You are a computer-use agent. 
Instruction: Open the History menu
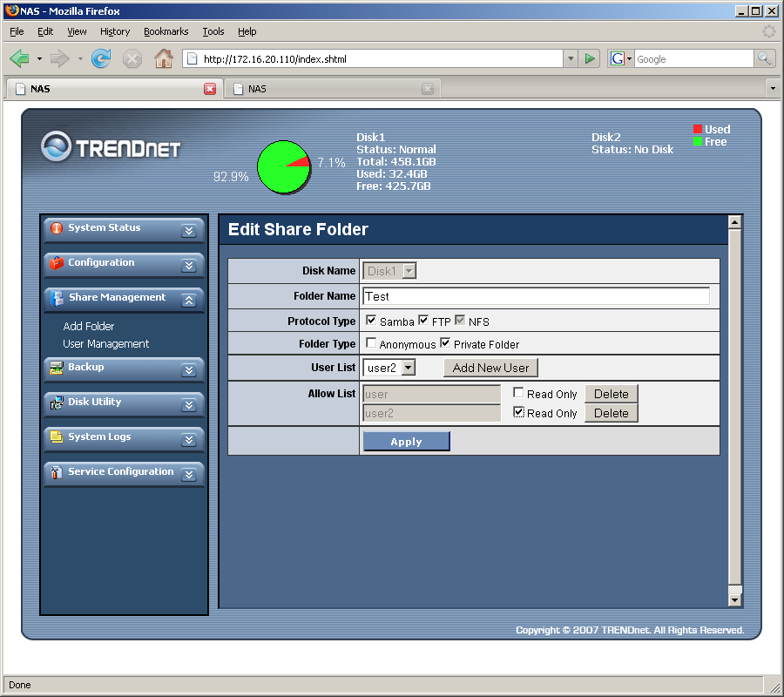pos(114,31)
